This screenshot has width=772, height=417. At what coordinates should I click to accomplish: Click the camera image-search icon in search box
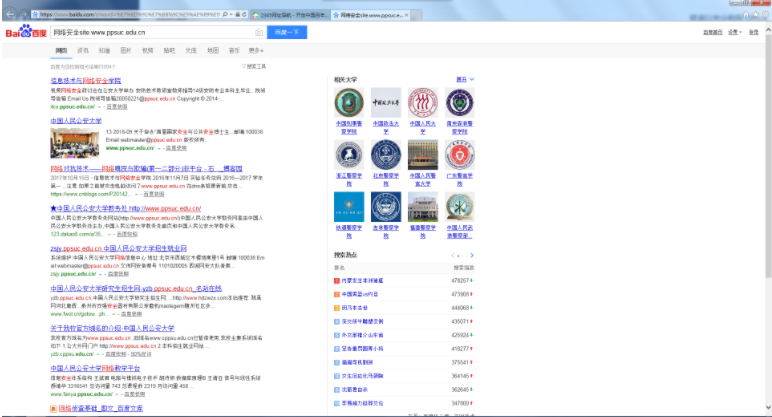[x=258, y=32]
